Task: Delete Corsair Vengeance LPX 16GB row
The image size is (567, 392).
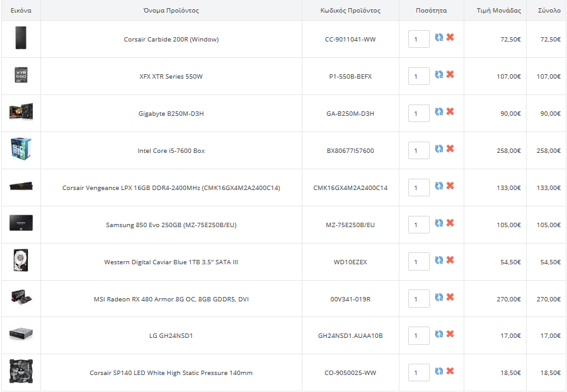Action: [x=450, y=186]
